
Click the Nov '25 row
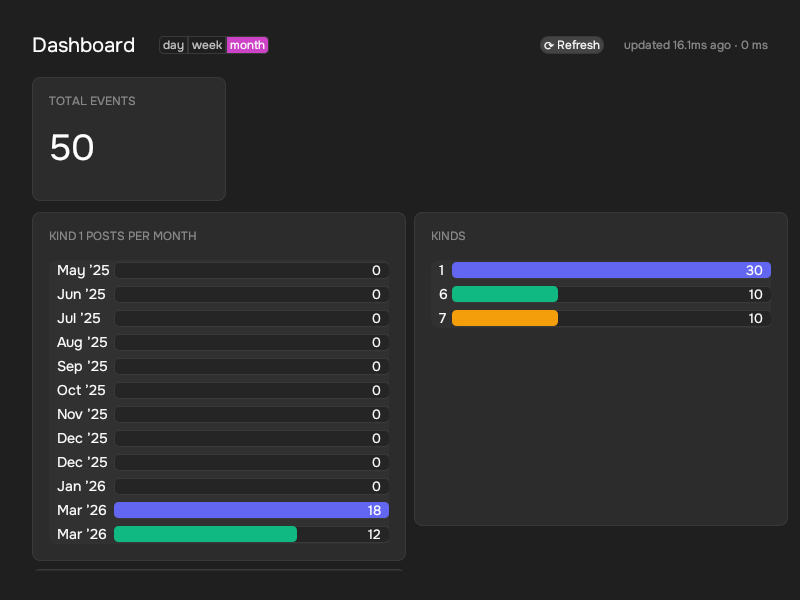(x=220, y=414)
